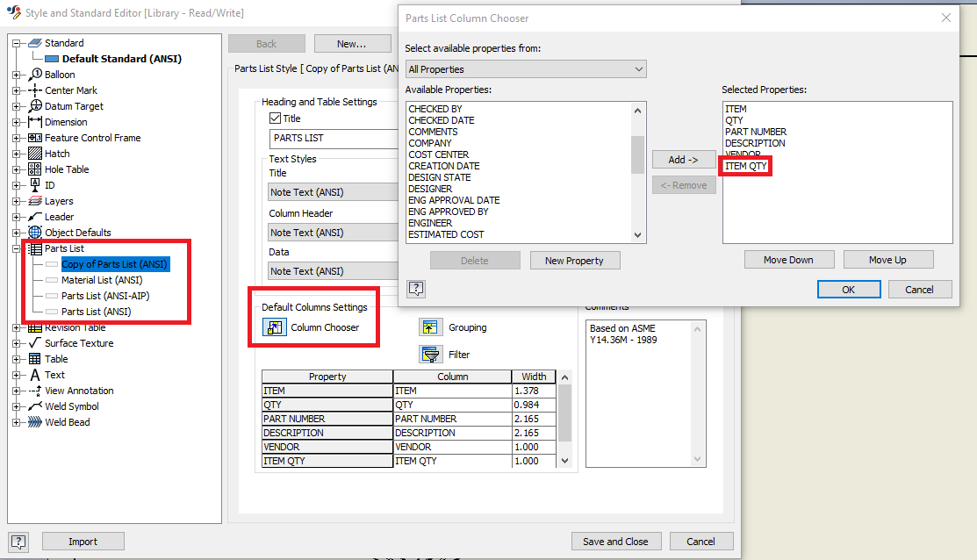Screen dimensions: 977x560
Task: Toggle the Title checkbox
Action: click(274, 118)
